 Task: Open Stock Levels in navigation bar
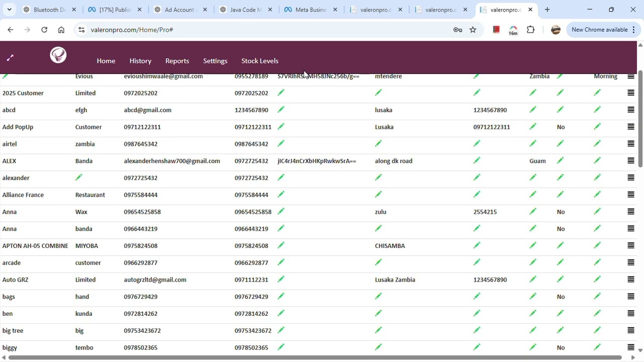click(260, 61)
